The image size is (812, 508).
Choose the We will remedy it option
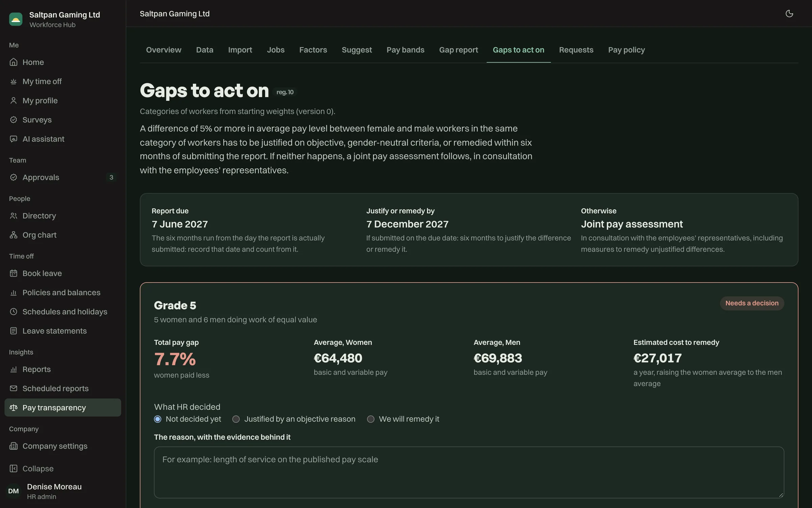[x=371, y=419]
